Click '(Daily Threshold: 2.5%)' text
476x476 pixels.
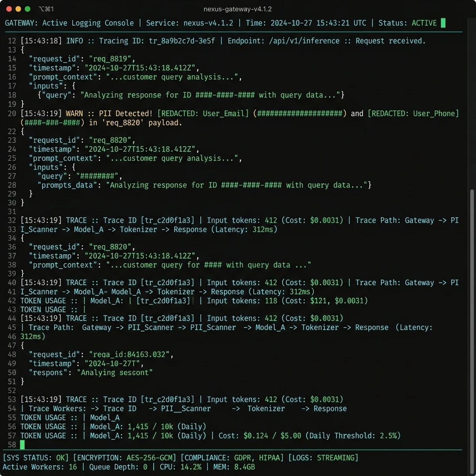(353, 436)
